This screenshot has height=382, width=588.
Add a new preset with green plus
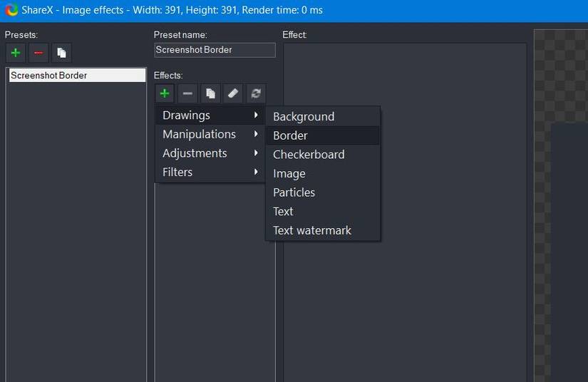pyautogui.click(x=16, y=53)
